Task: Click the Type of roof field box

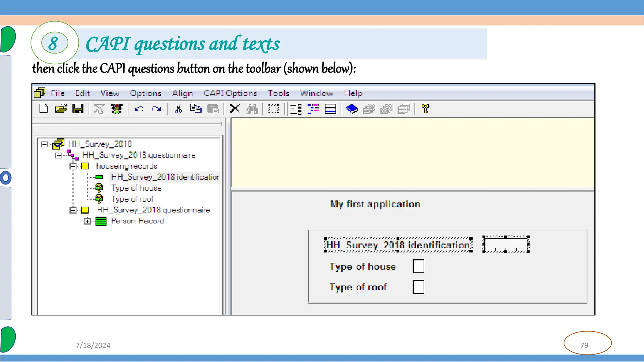Action: (418, 287)
